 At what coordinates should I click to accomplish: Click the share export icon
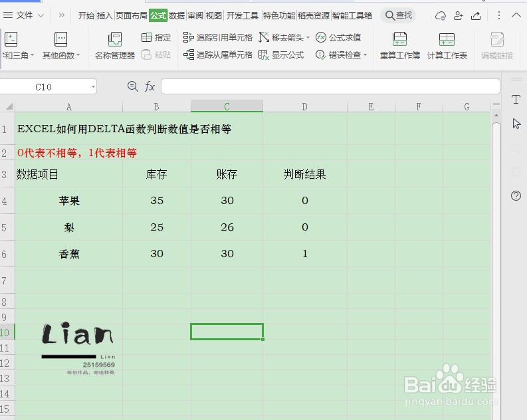tap(476, 15)
